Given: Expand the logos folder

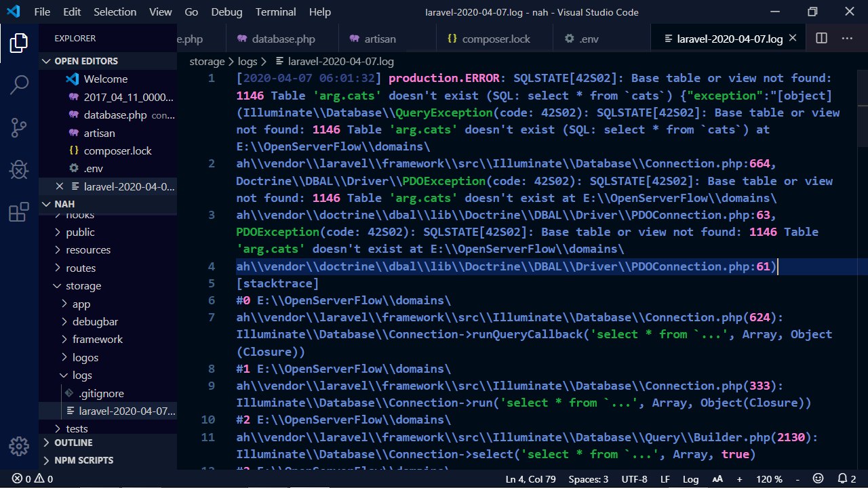Looking at the screenshot, I should tap(108, 357).
